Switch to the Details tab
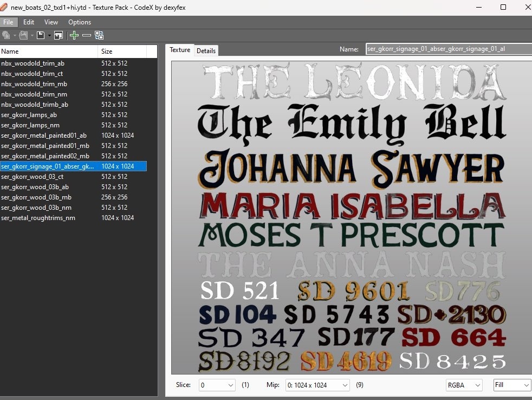Image resolution: width=532 pixels, height=400 pixels. 206,50
